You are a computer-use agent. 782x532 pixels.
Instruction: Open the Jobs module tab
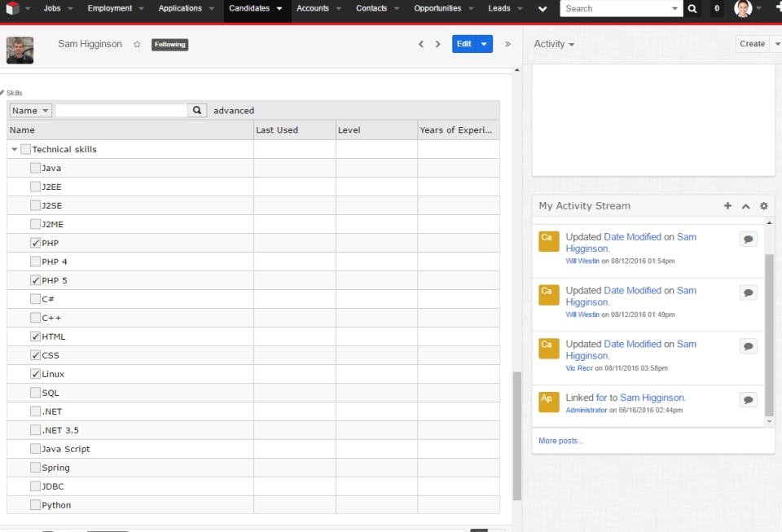(52, 8)
